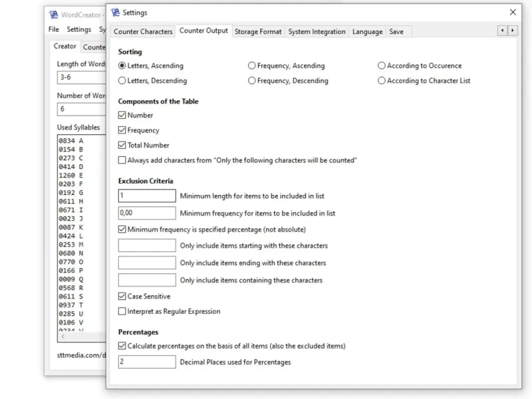Focus the items starting with characters field
The height and width of the screenshot is (399, 532).
tap(147, 245)
